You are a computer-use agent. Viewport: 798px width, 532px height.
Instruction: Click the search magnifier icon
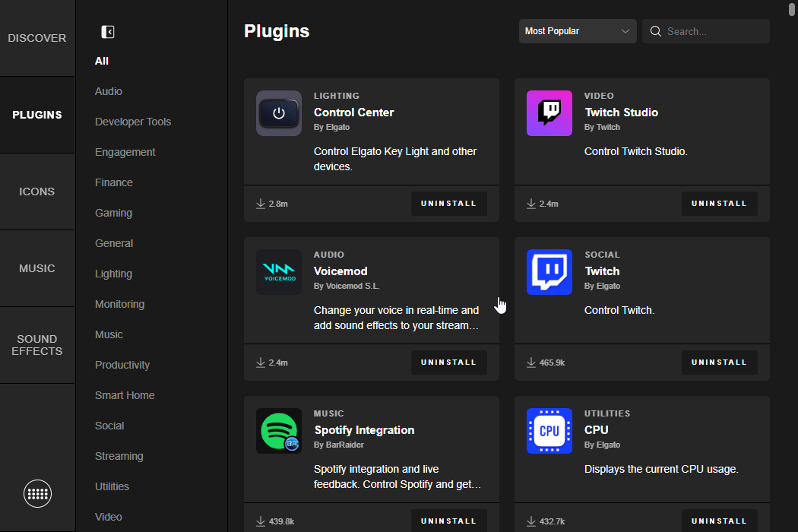coord(656,32)
